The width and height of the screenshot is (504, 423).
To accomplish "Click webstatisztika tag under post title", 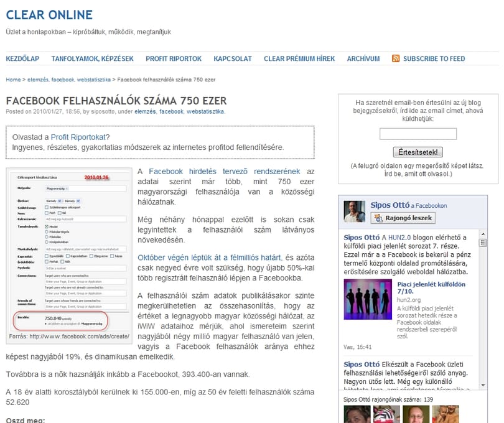I will click(x=205, y=111).
